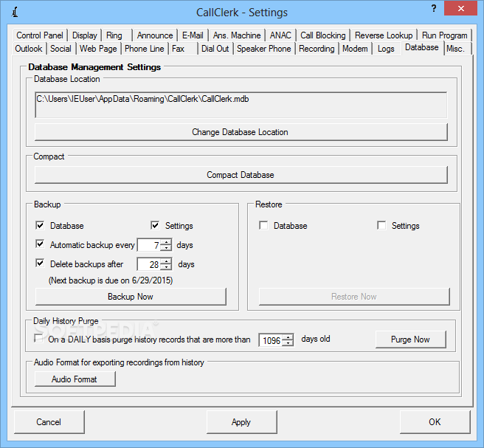Go to the Web Page tab
The image size is (484, 448).
[x=98, y=49]
